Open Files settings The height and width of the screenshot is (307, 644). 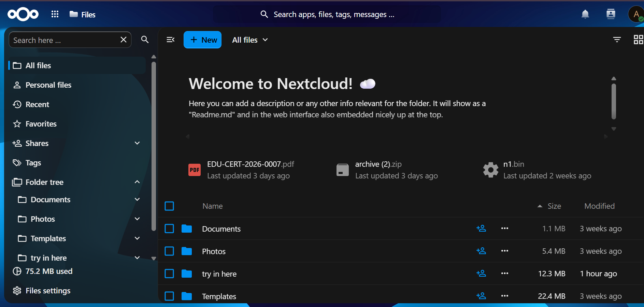click(x=42, y=291)
